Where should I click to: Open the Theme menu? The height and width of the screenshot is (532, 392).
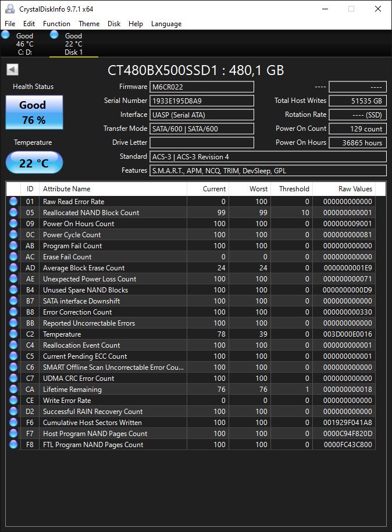[x=89, y=24]
